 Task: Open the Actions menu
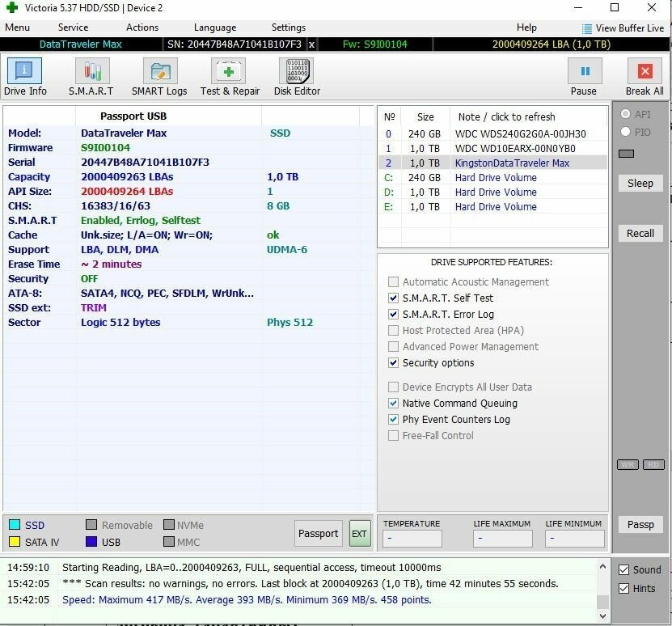142,27
